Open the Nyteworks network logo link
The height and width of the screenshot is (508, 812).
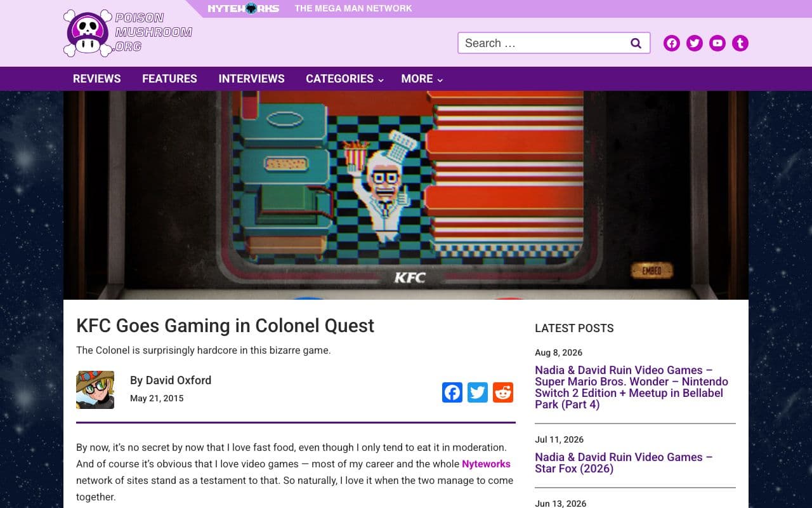pyautogui.click(x=244, y=8)
